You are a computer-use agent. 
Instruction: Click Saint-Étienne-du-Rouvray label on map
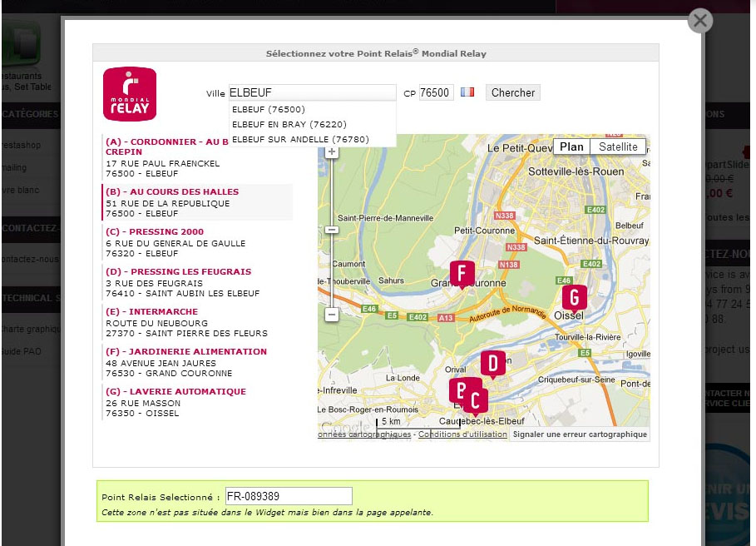pos(591,241)
